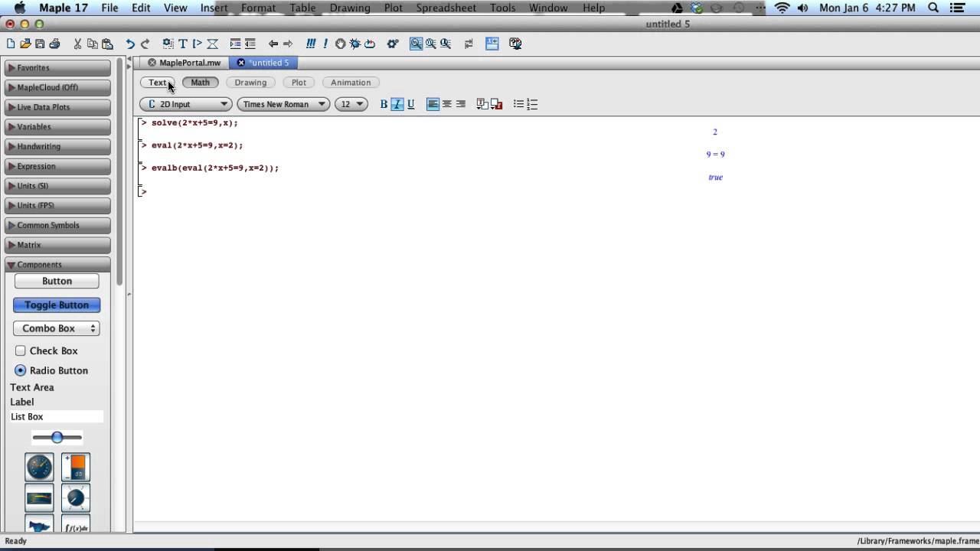Outdent the section using outdent icon
Screen dimensions: 980x551
pos(250,44)
